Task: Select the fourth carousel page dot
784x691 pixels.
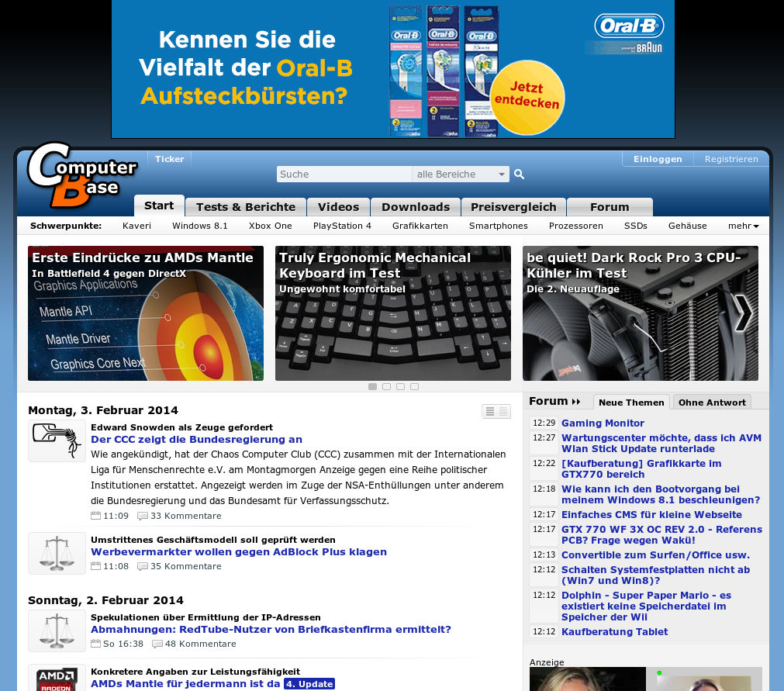Action: [415, 386]
